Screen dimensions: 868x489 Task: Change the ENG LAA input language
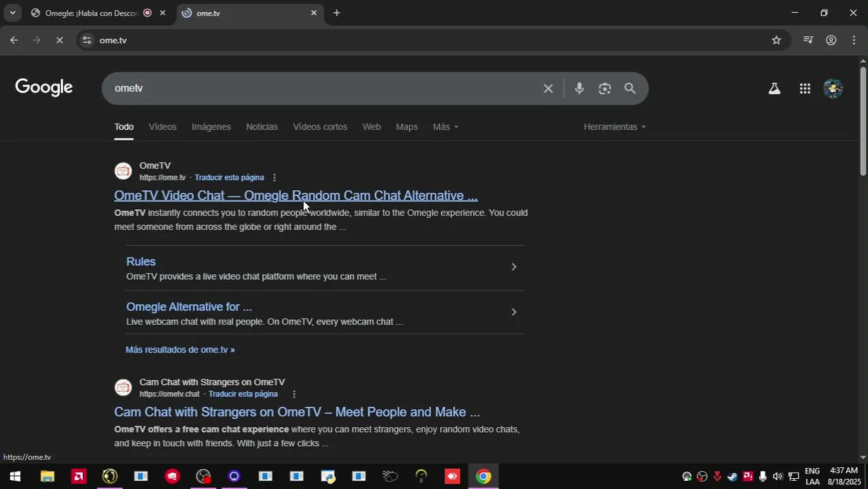pyautogui.click(x=812, y=477)
